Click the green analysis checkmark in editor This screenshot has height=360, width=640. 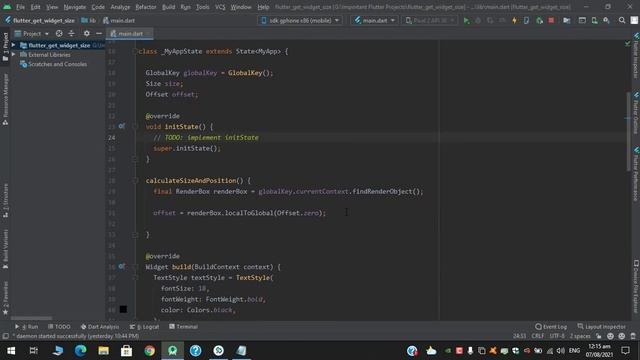click(627, 43)
